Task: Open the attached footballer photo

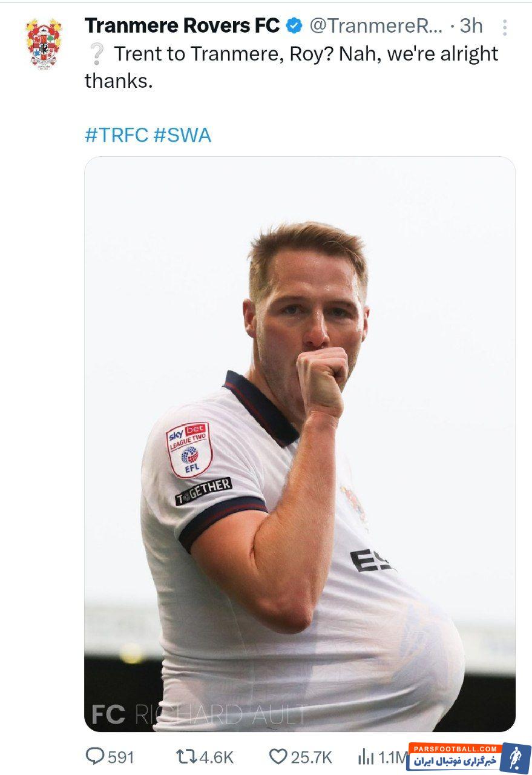Action: click(300, 444)
